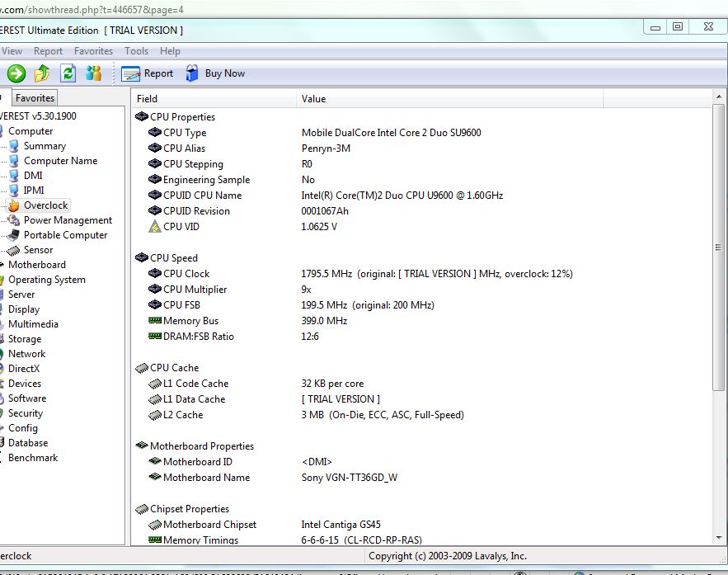
Task: Click the Motherboard Properties group icon
Action: click(142, 445)
